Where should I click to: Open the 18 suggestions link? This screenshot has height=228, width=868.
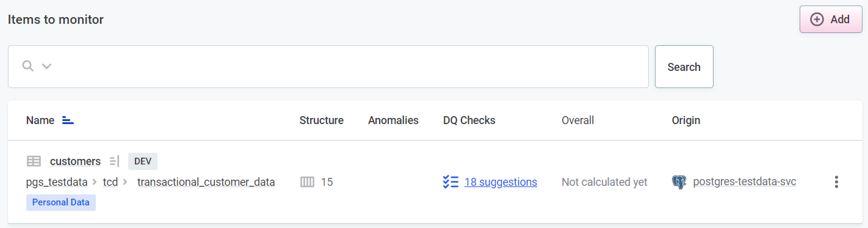point(500,182)
